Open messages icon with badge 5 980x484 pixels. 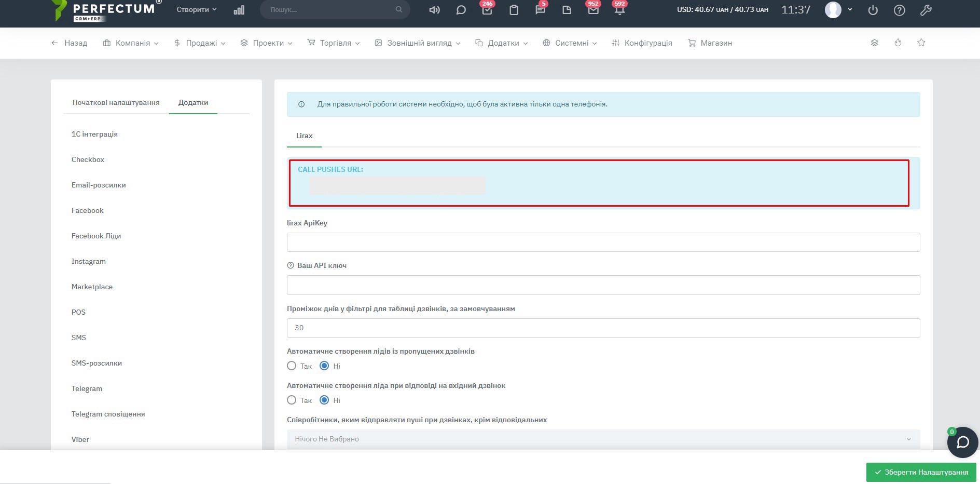point(541,9)
